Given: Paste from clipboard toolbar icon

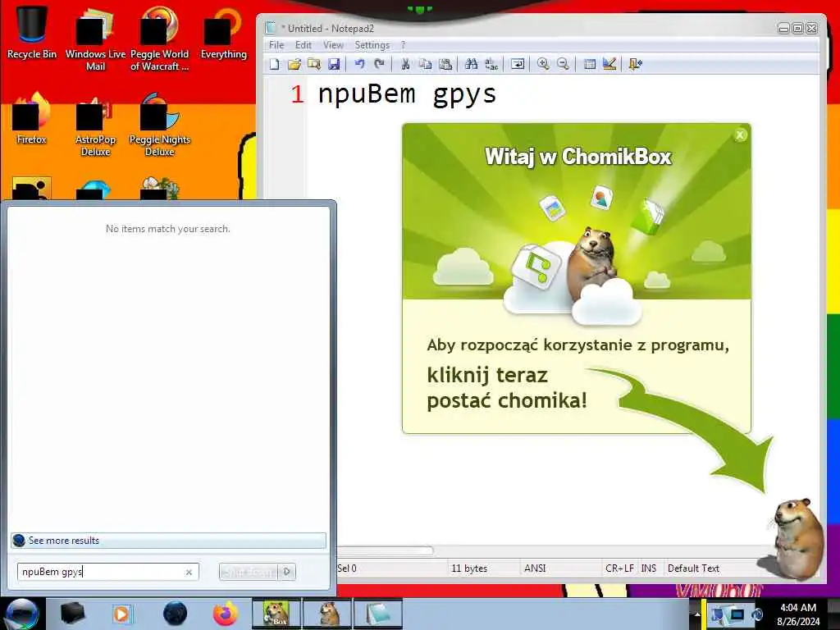Looking at the screenshot, I should coord(445,64).
